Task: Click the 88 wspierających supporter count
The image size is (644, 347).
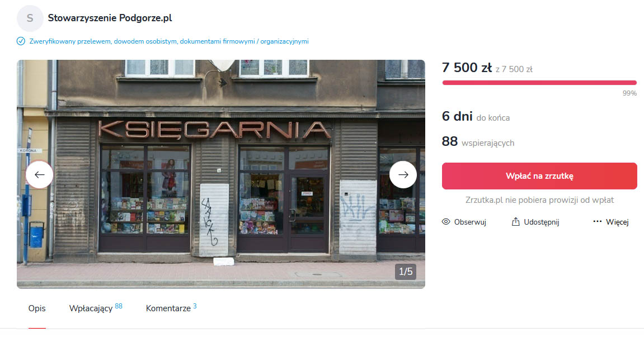Action: click(x=478, y=142)
